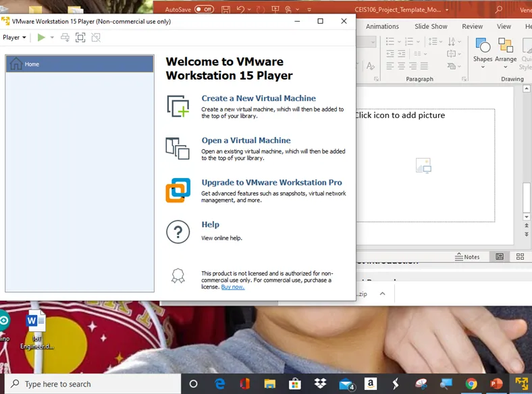Click in the Type here to search box
The width and height of the screenshot is (532, 394).
pyautogui.click(x=93, y=384)
